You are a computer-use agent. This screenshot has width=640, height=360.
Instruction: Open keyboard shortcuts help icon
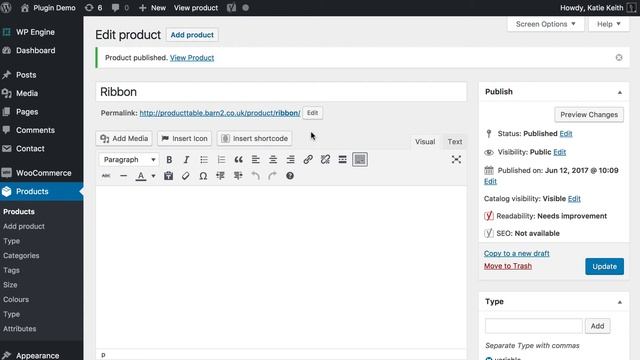click(x=290, y=176)
